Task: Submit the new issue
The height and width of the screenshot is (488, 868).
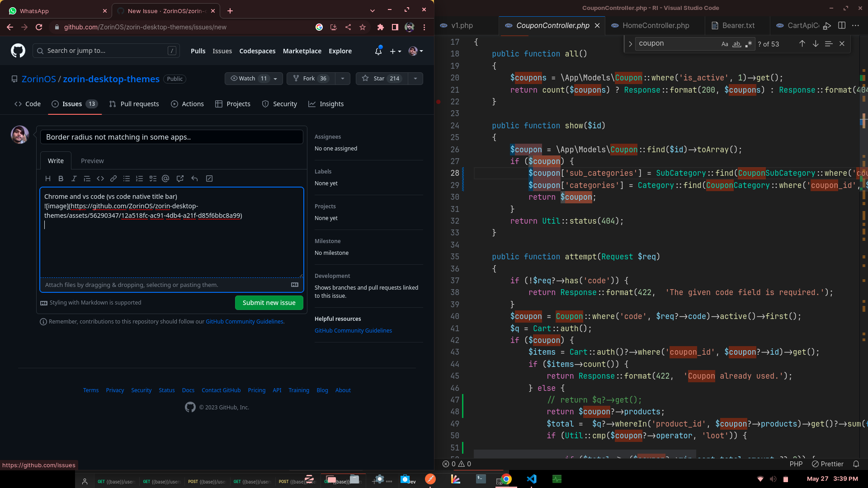Action: 269,302
